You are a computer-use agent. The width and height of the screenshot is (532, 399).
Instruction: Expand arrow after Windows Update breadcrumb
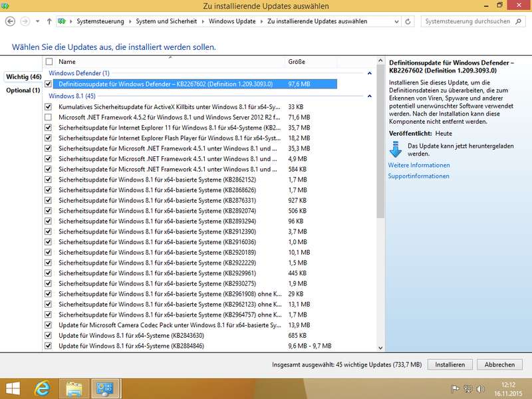[261, 21]
